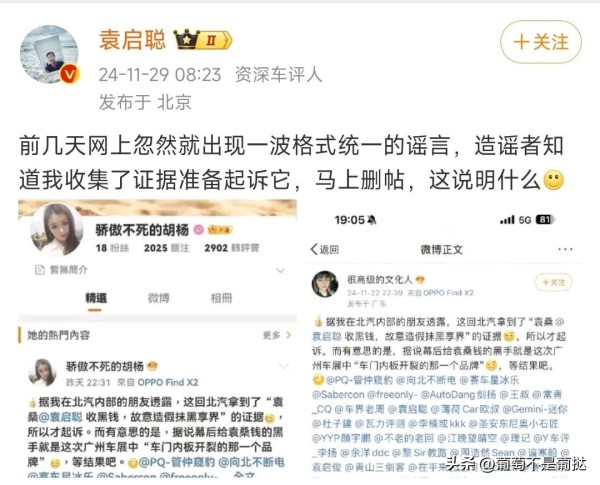600x485 pixels.
Task: Tap the muted bell icon in status bar
Action: click(372, 220)
